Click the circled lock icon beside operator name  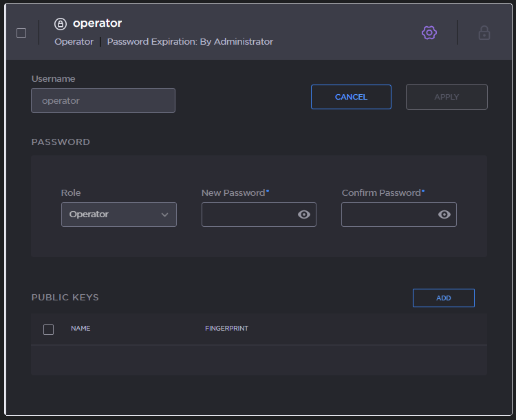(61, 24)
